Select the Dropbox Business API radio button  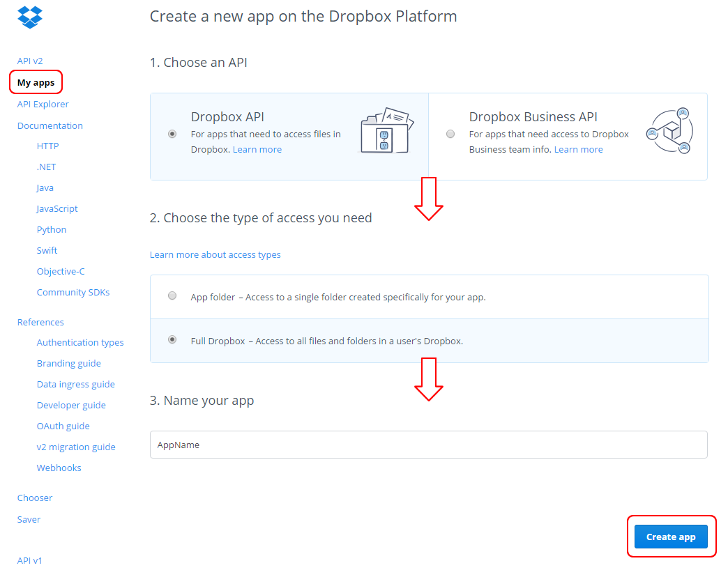point(450,134)
